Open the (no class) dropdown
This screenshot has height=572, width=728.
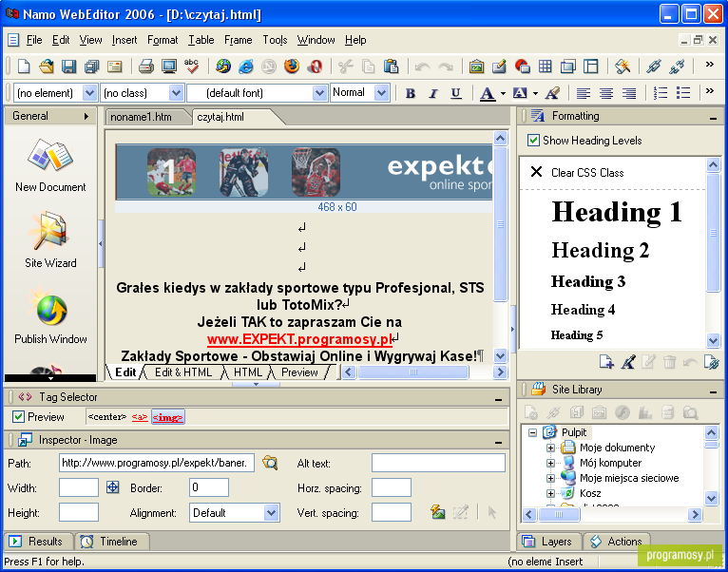[176, 93]
